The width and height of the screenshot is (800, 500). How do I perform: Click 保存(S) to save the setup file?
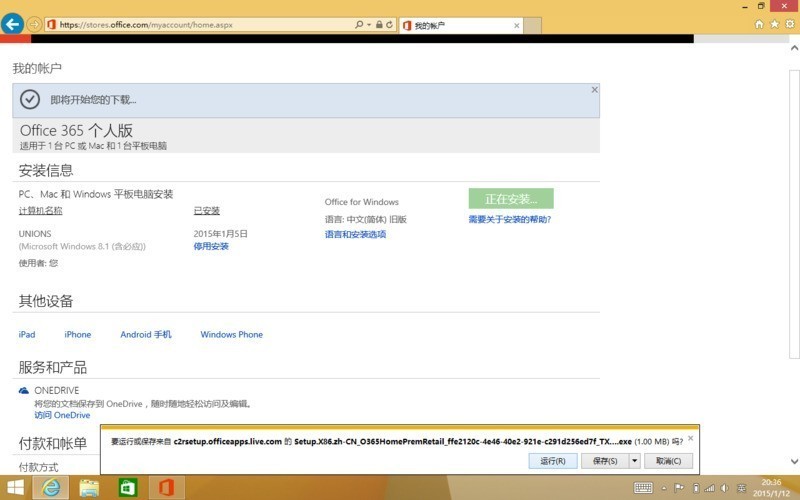[605, 461]
